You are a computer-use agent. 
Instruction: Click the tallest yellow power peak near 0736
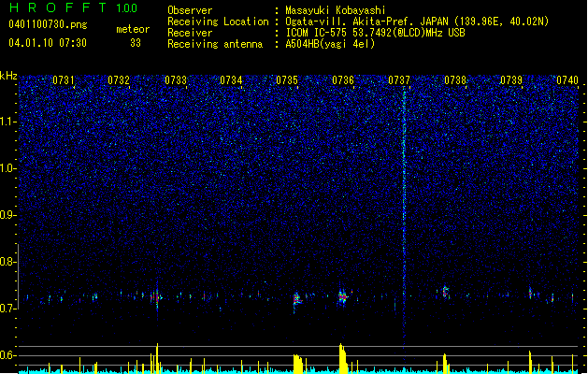[x=343, y=359]
